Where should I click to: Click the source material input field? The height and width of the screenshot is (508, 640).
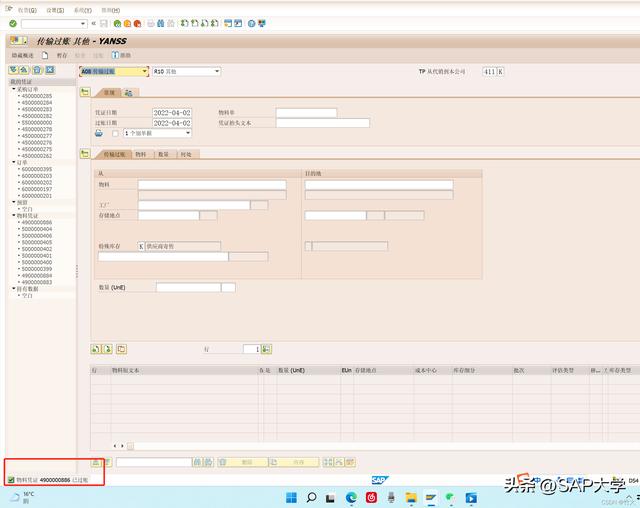point(212,185)
